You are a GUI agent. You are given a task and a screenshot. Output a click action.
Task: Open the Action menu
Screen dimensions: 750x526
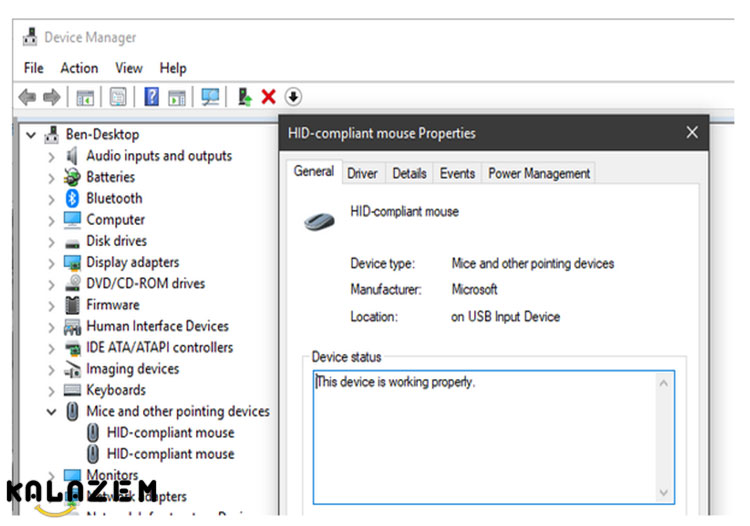(x=79, y=68)
